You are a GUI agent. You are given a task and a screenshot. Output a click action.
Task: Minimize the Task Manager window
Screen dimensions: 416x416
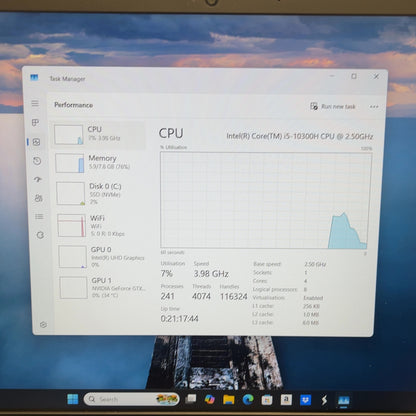(332, 76)
